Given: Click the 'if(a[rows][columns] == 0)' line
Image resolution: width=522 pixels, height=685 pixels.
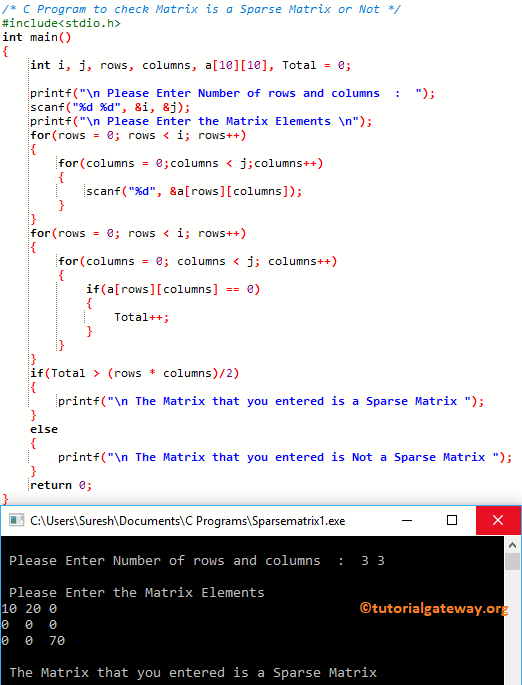Looking at the screenshot, I should [173, 289].
